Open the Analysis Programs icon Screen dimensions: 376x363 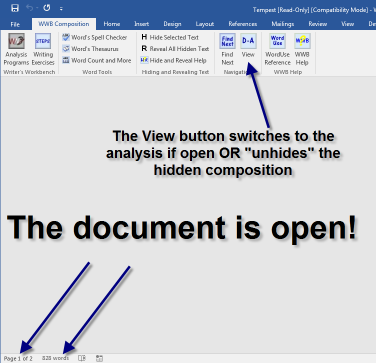coord(16,49)
